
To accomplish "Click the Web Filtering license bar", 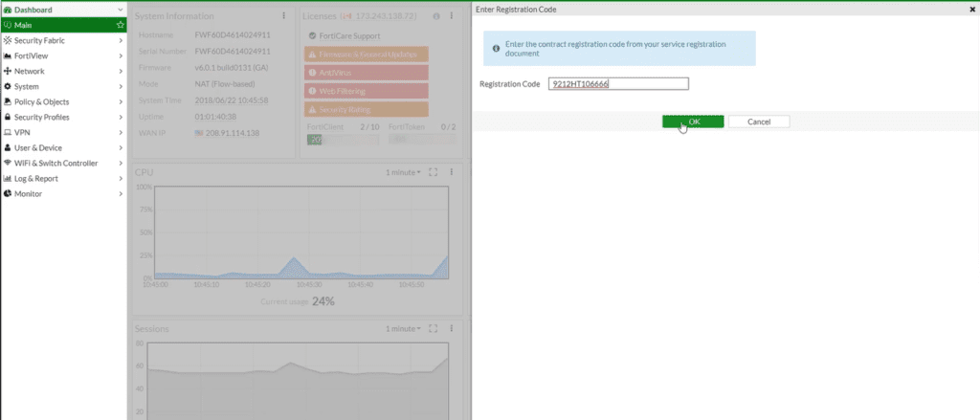I will click(367, 91).
